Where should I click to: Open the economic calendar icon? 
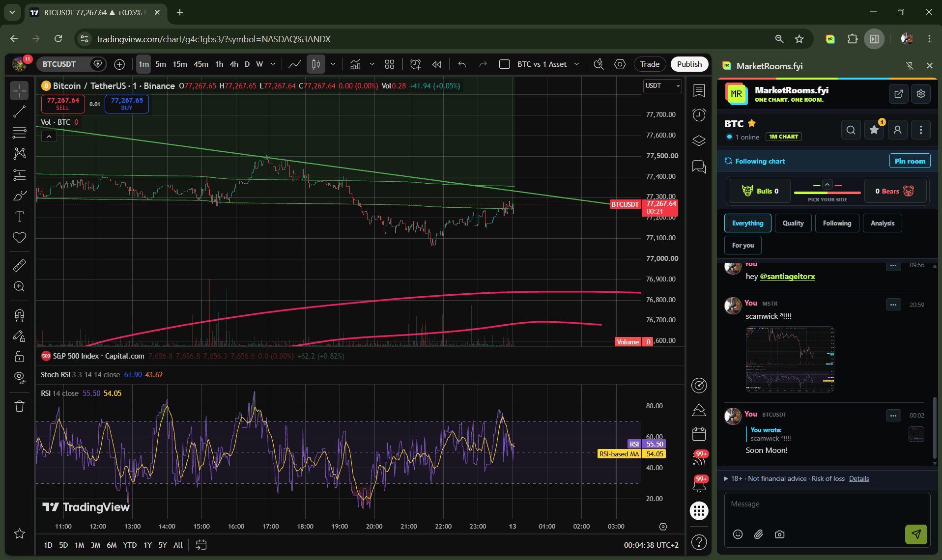[699, 434]
